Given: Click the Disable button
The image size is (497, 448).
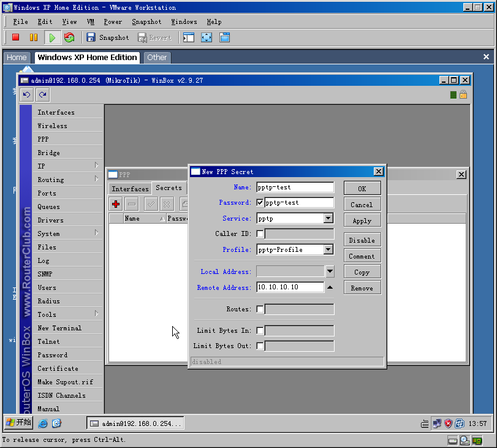Looking at the screenshot, I should click(362, 240).
